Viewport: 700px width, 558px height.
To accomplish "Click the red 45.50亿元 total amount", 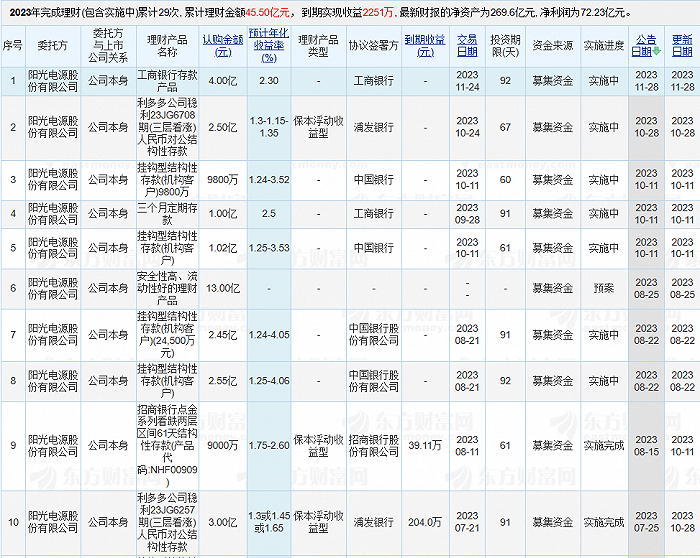I will 267,13.
